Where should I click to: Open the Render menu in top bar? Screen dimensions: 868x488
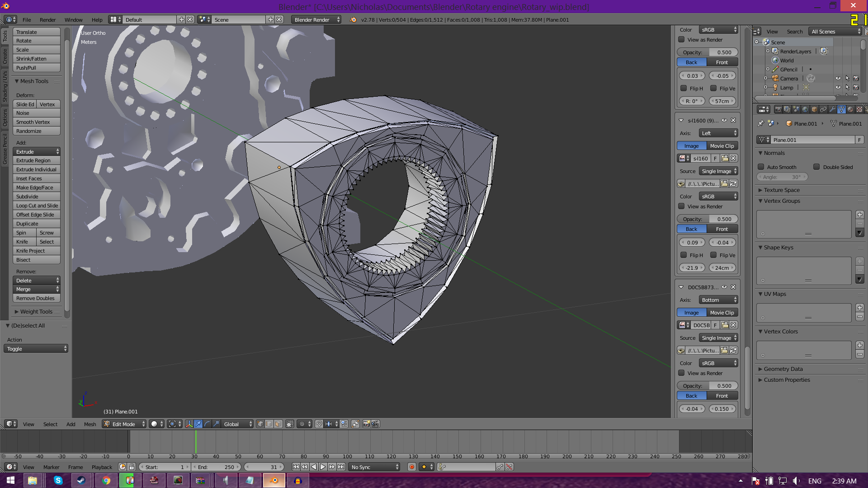point(47,19)
